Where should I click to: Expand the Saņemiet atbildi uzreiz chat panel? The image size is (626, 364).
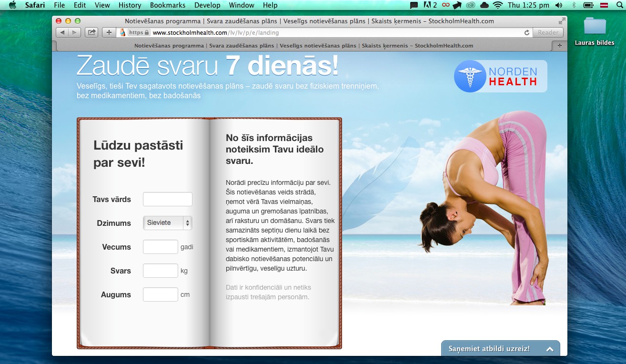(500, 348)
